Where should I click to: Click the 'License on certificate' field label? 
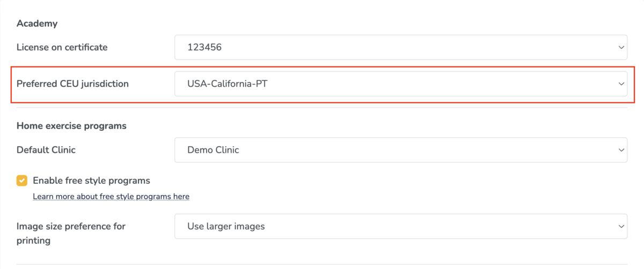[62, 48]
